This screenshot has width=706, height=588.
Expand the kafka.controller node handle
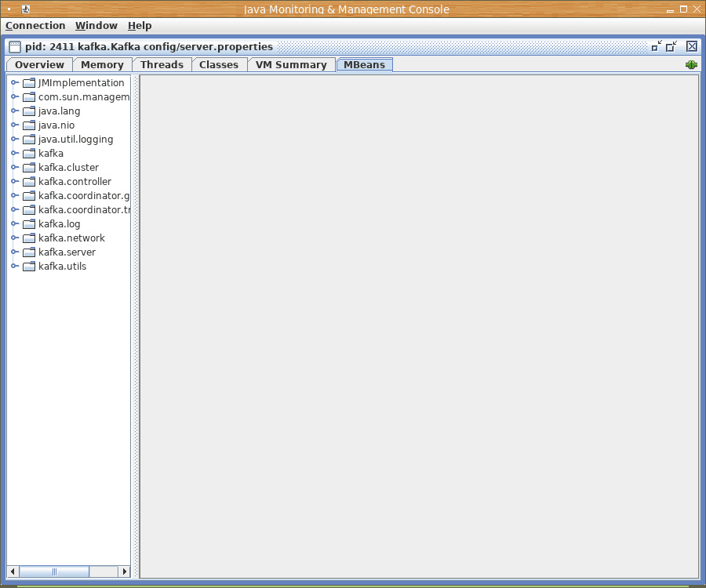(x=14, y=181)
